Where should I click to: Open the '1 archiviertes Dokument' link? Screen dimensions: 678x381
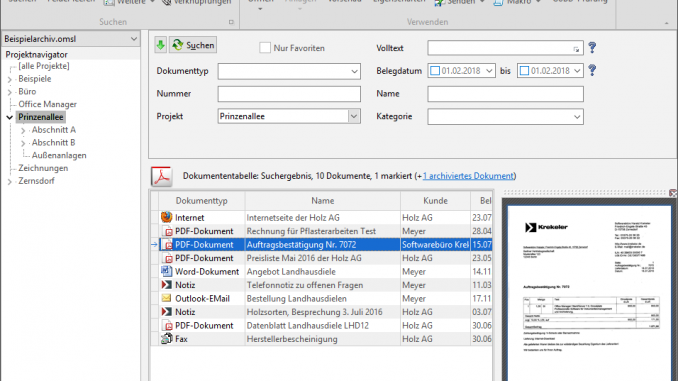468,176
